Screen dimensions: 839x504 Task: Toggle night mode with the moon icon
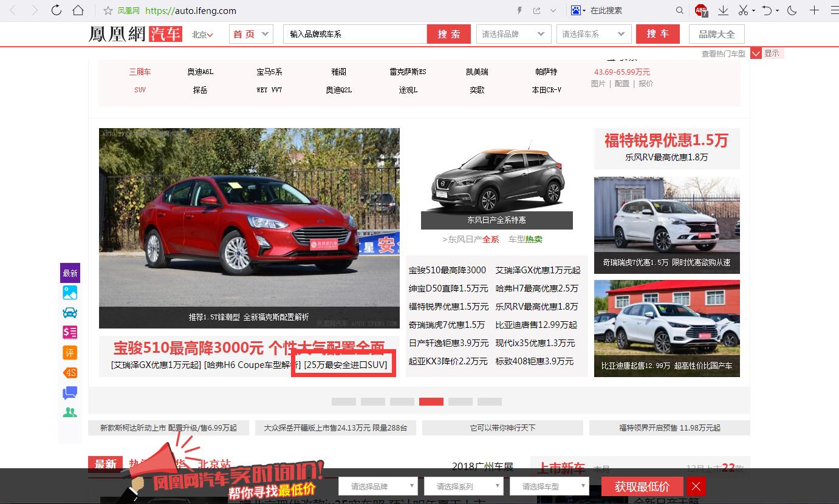(x=792, y=10)
